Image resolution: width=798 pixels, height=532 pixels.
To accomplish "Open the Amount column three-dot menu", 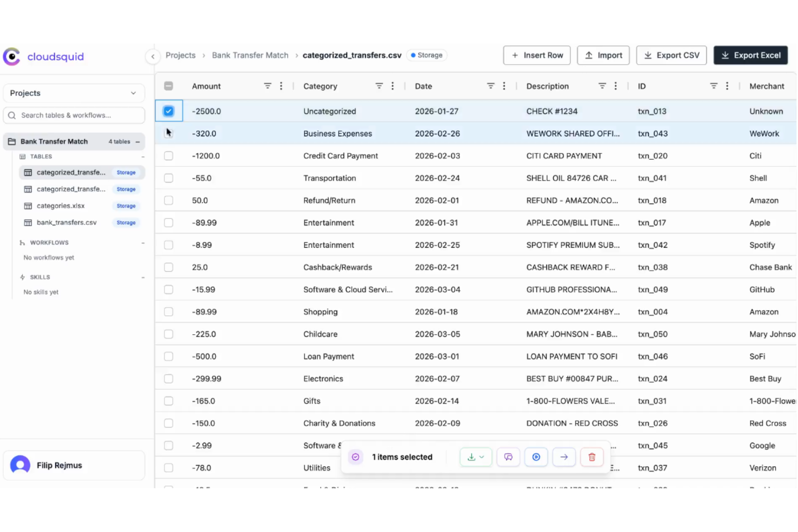I will coord(281,86).
